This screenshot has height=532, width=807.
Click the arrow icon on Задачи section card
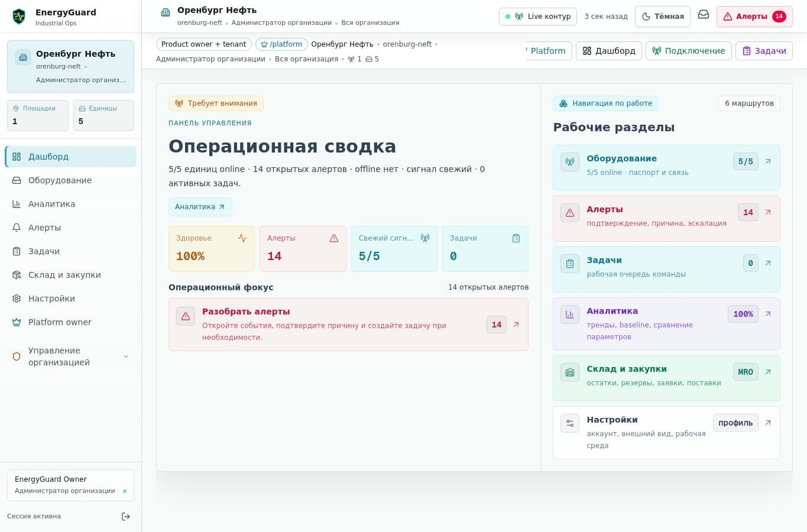click(x=768, y=263)
